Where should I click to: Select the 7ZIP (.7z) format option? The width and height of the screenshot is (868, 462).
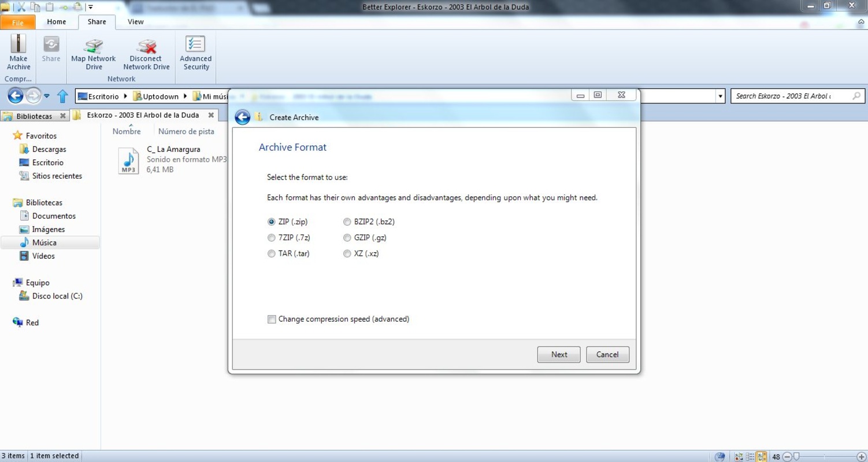coord(272,238)
